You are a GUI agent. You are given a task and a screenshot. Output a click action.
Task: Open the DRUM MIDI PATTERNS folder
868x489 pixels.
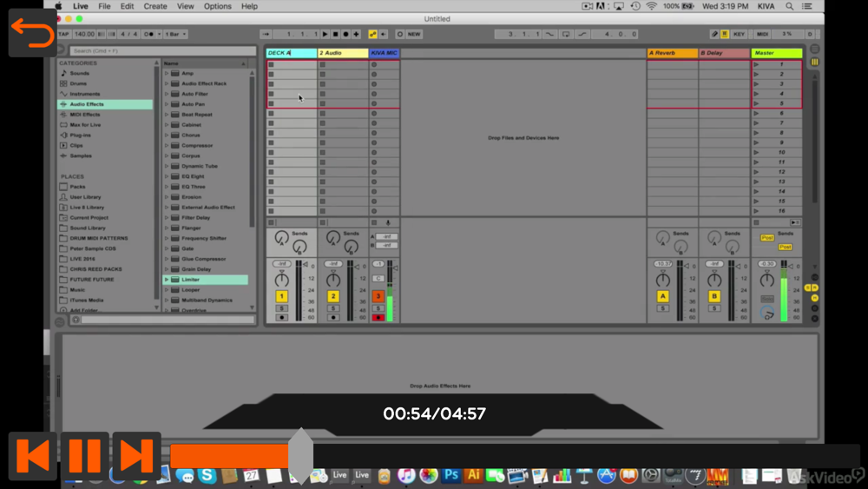pyautogui.click(x=99, y=238)
